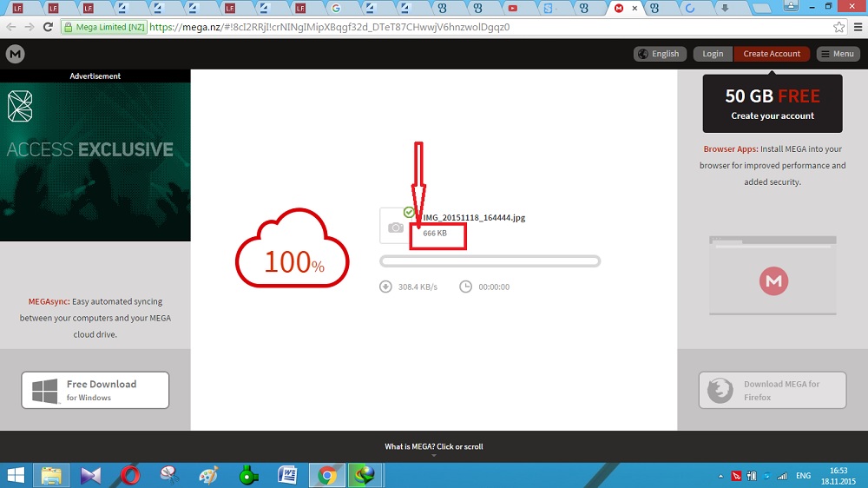Open the Menu hamburger button
Image resolution: width=868 pixels, height=488 pixels.
(x=838, y=54)
